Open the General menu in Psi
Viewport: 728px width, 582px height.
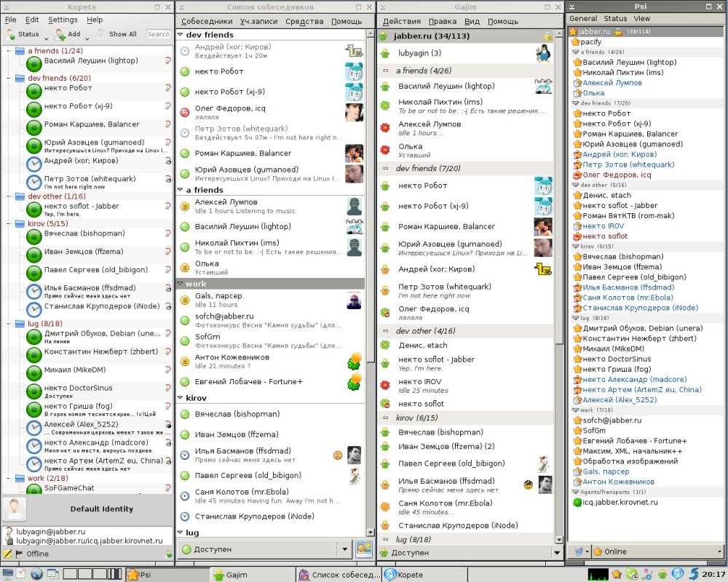point(583,19)
